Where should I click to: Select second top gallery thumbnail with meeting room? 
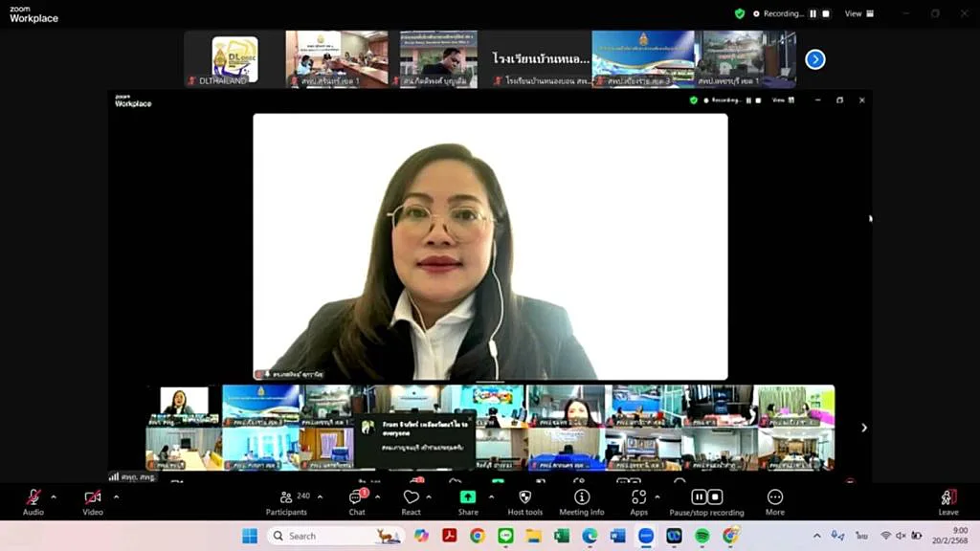[337, 59]
